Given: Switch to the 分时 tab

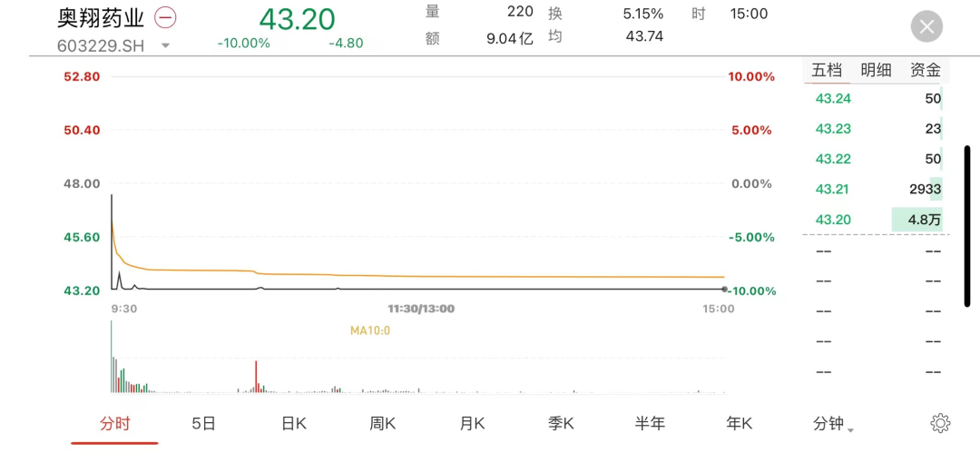Looking at the screenshot, I should 115,423.
